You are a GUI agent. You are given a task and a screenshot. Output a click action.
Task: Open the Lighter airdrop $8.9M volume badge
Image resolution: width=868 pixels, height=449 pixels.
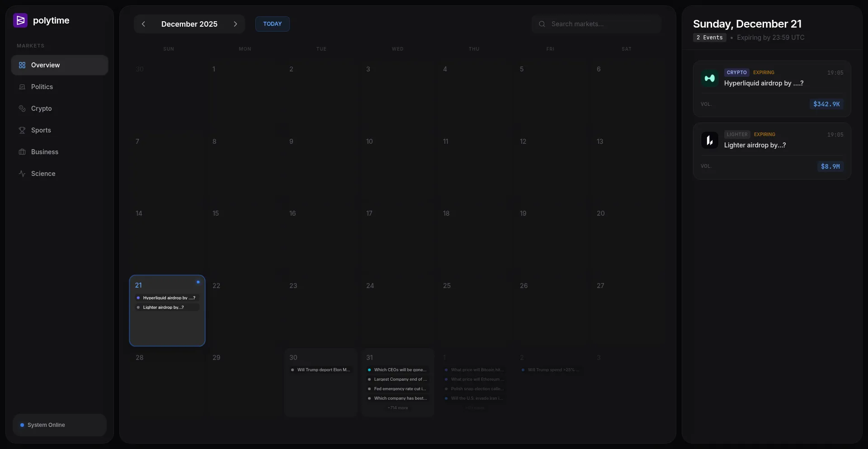click(x=830, y=166)
